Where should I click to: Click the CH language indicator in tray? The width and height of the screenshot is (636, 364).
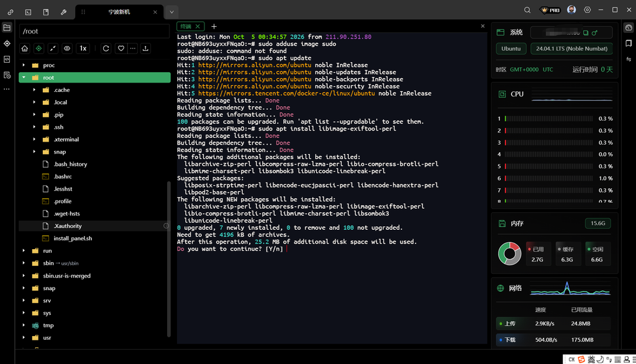point(571,360)
